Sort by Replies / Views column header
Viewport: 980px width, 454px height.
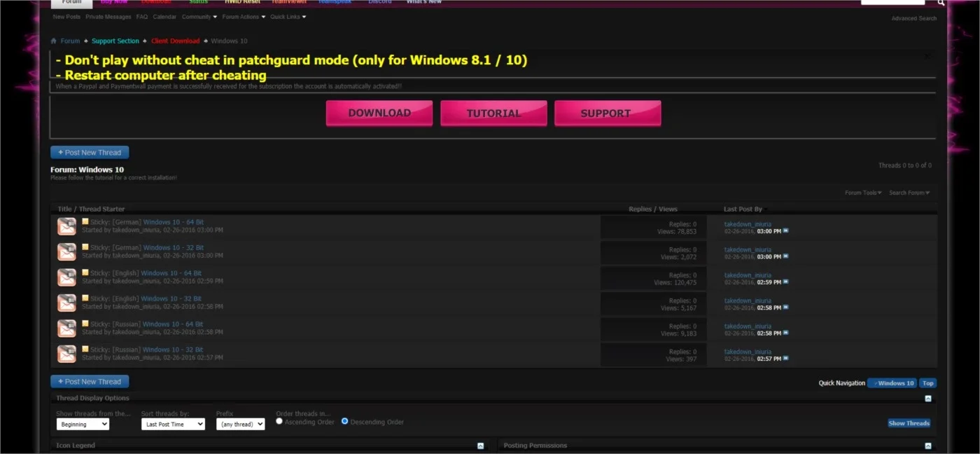pos(653,209)
